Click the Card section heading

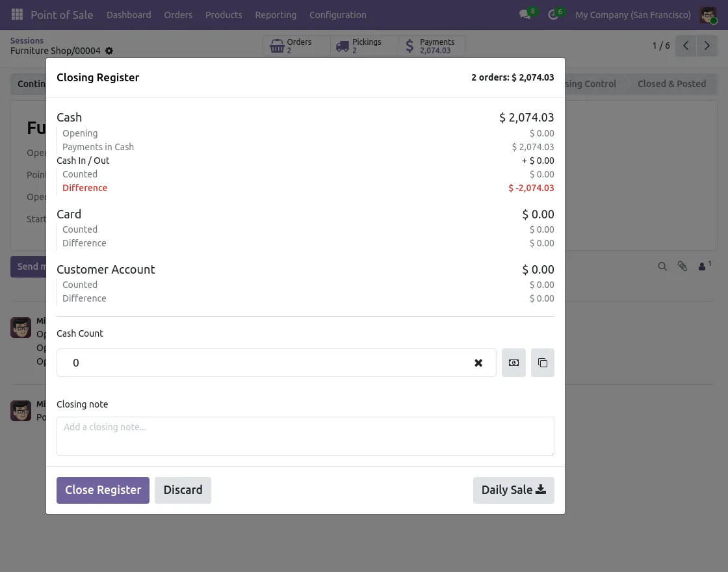(69, 214)
